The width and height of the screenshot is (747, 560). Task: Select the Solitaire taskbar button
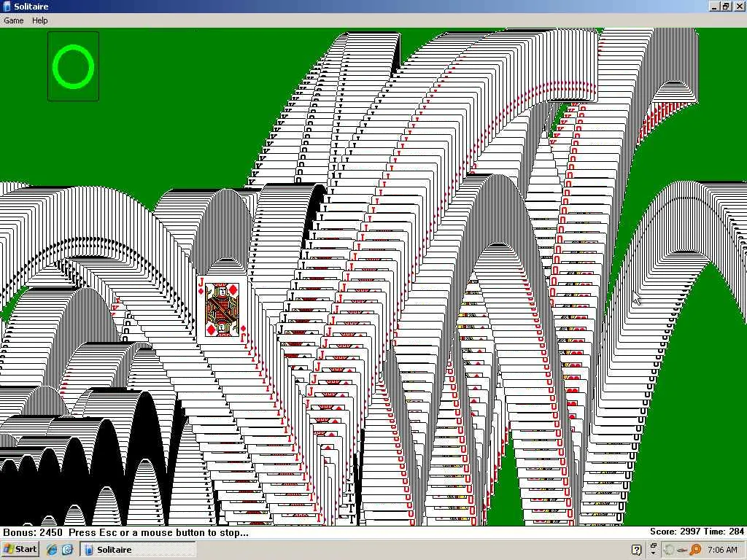click(138, 550)
